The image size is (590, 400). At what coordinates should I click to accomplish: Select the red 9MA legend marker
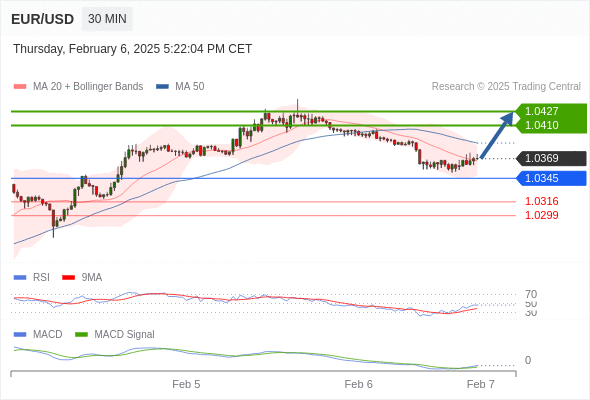point(68,278)
